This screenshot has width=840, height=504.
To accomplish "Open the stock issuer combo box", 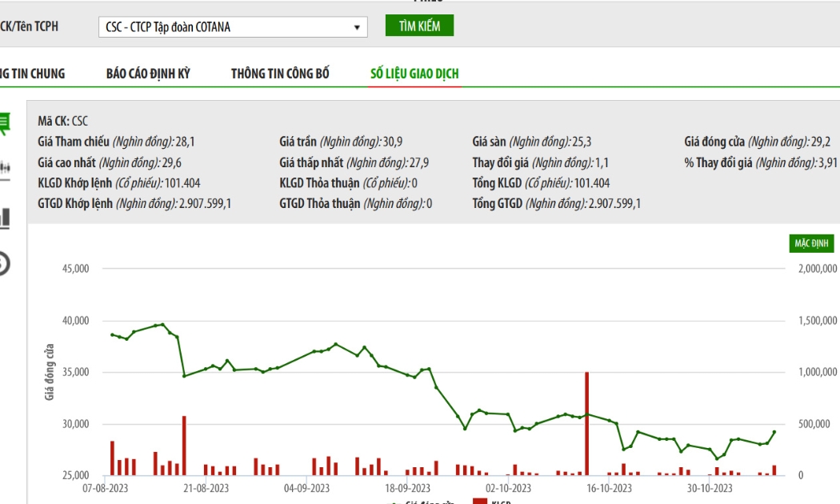I will point(233,27).
